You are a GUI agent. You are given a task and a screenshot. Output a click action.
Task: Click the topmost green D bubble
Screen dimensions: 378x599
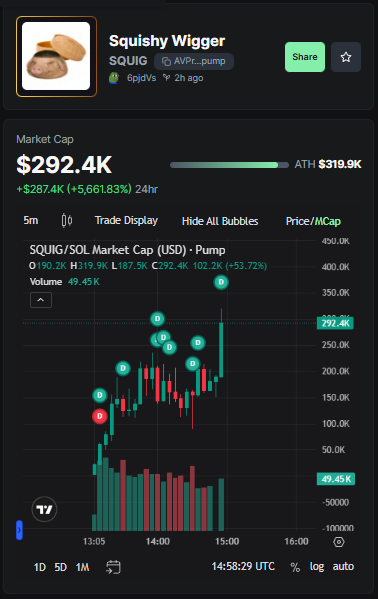click(221, 282)
